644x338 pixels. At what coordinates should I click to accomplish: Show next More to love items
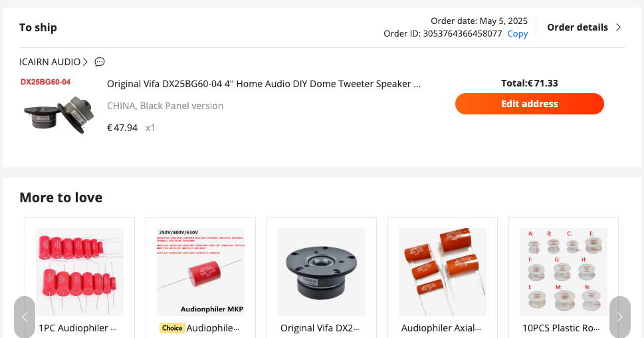[620, 317]
